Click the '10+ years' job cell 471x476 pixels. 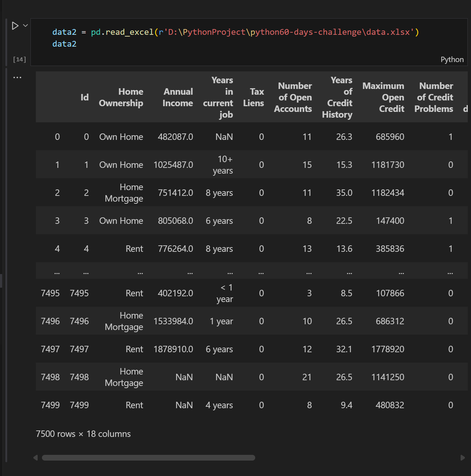[x=223, y=165]
